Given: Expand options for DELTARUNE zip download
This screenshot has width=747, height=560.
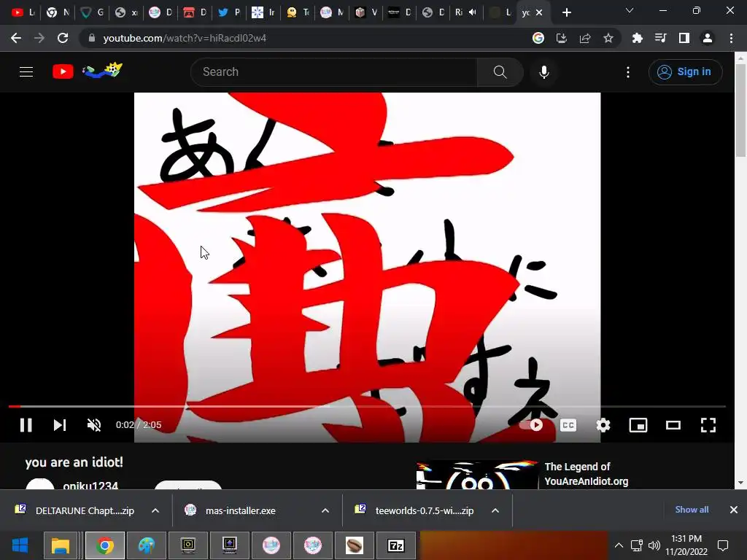Looking at the screenshot, I should click(155, 510).
